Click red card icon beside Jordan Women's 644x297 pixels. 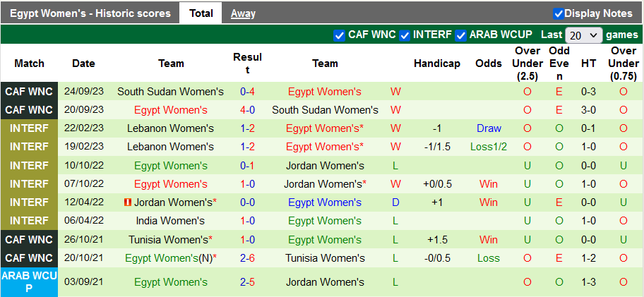click(128, 202)
